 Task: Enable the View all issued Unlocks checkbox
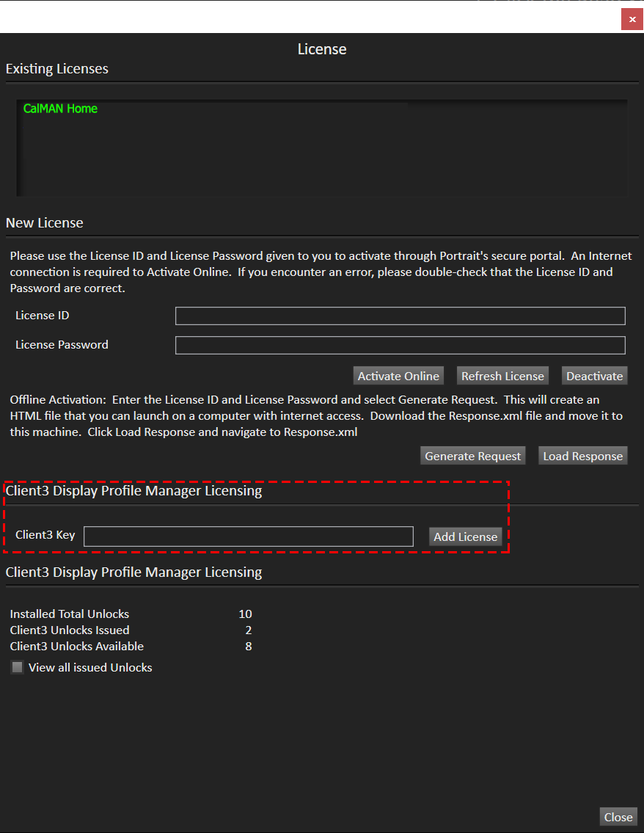(x=18, y=667)
